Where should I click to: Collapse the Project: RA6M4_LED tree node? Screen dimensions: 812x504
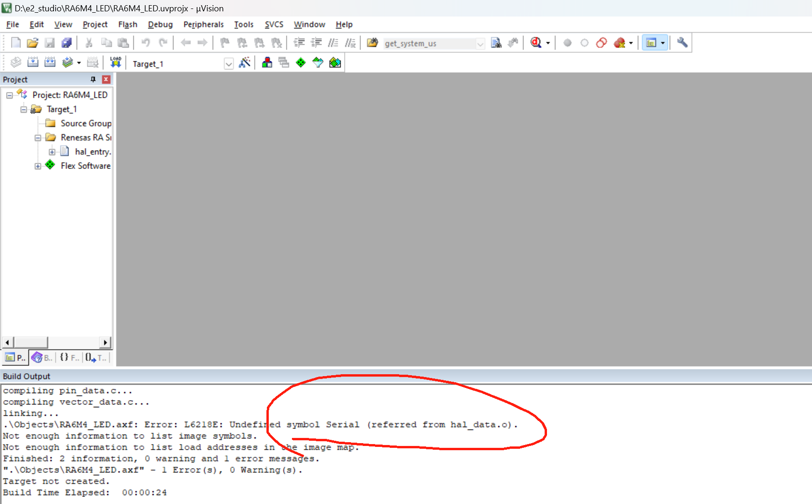pyautogui.click(x=9, y=95)
